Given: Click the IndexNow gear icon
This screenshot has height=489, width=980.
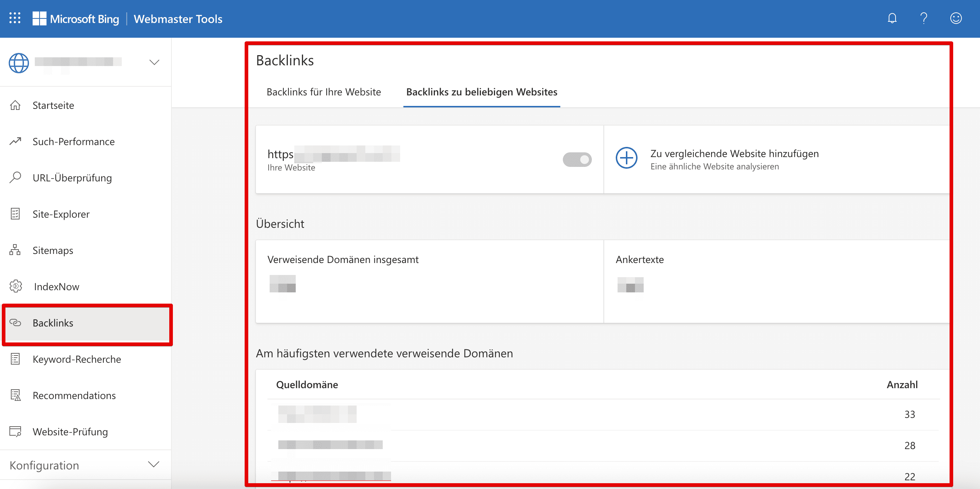Looking at the screenshot, I should click(16, 286).
